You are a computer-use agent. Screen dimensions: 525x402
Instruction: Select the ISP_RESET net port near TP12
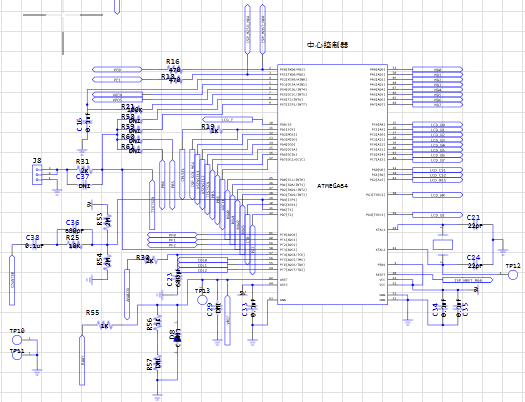(x=468, y=280)
